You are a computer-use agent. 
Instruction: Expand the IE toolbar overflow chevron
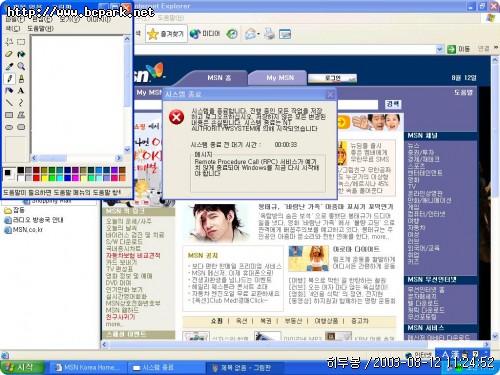click(x=495, y=48)
